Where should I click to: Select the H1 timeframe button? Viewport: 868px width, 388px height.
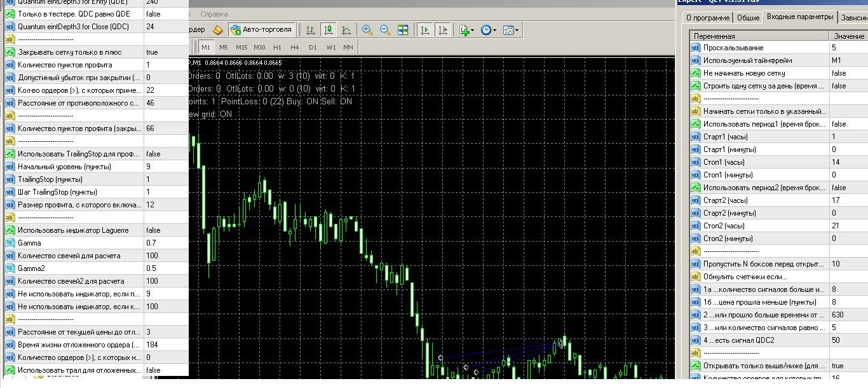[277, 47]
